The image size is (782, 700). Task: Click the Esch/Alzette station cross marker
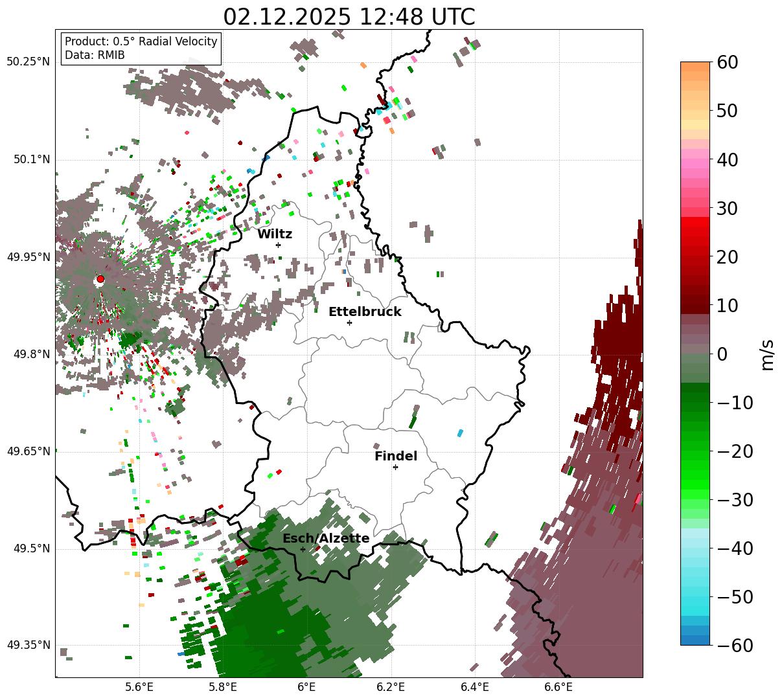click(x=303, y=549)
